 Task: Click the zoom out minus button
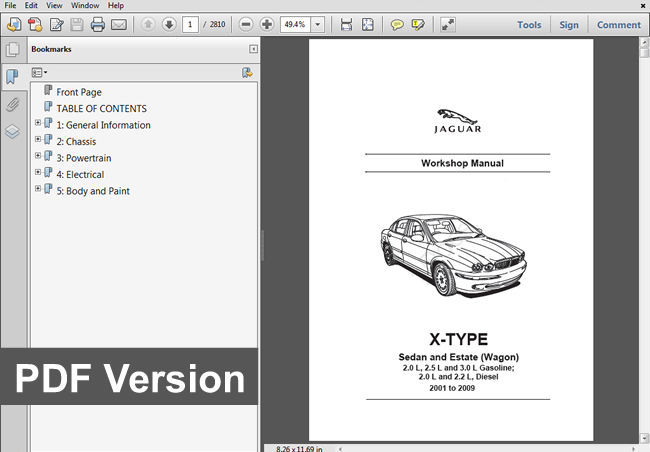[245, 24]
